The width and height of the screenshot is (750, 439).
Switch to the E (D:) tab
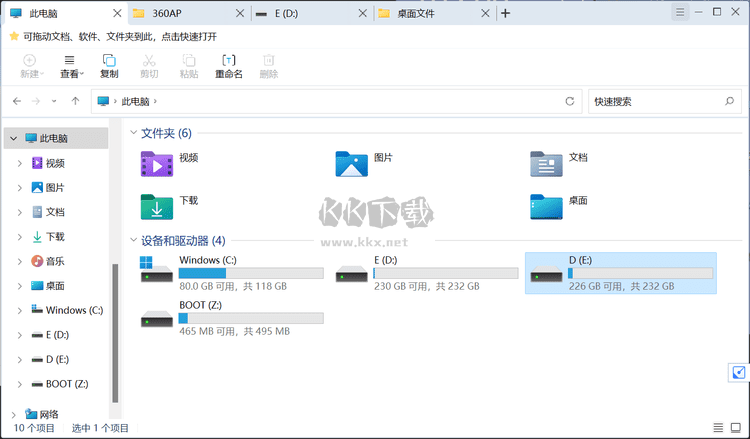311,13
